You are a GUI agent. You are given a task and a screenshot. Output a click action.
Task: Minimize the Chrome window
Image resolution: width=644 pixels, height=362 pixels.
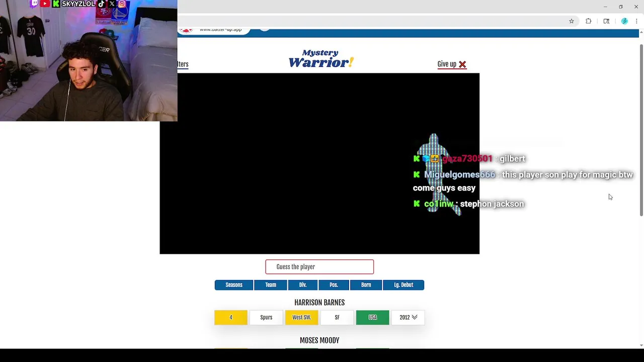(605, 7)
